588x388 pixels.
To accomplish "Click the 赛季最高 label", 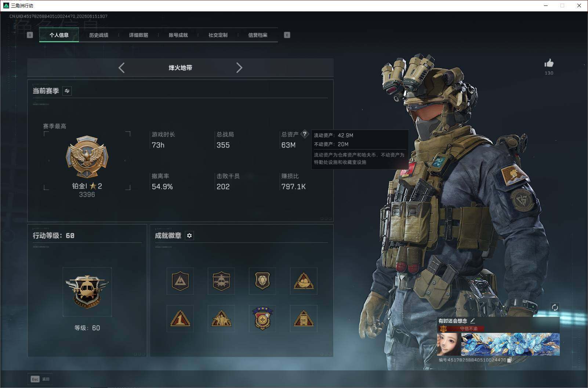I will point(55,126).
